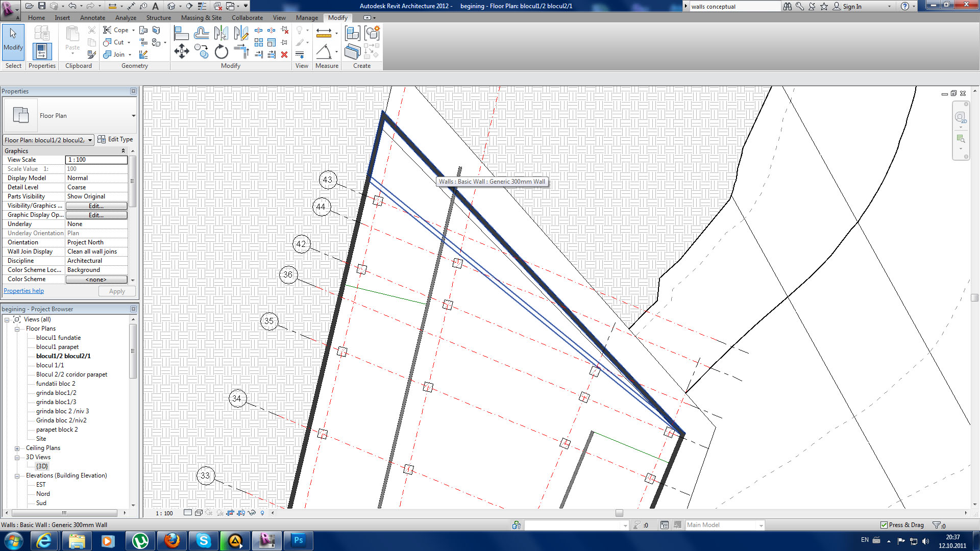Toggle the Press & Drag checkbox
Image resolution: width=980 pixels, height=551 pixels.
coord(884,525)
